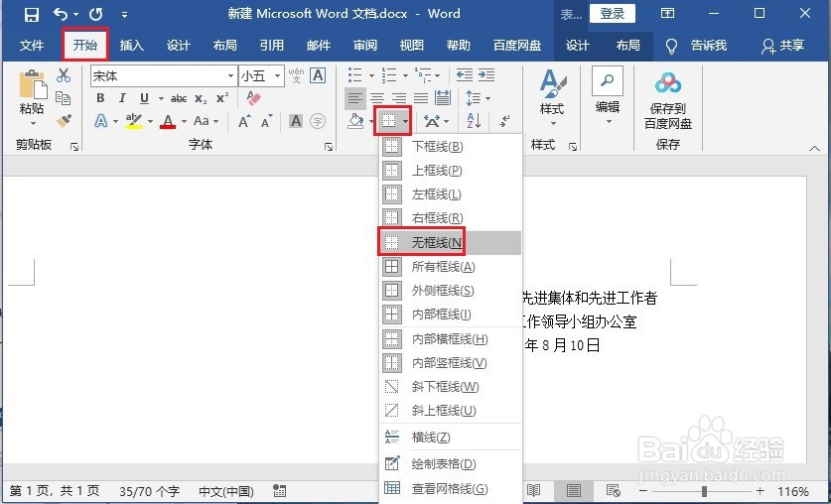Click the read mode view icon
Image resolution: width=831 pixels, height=504 pixels.
534,491
